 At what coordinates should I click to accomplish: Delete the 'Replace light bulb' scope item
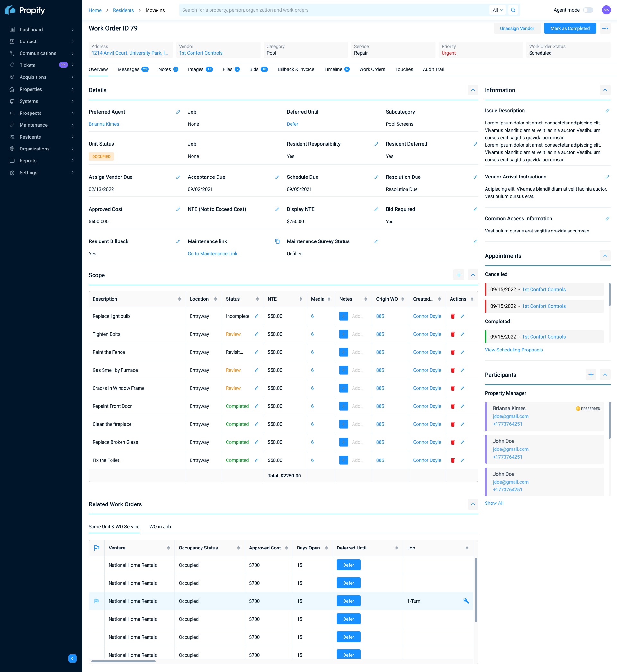(x=453, y=316)
